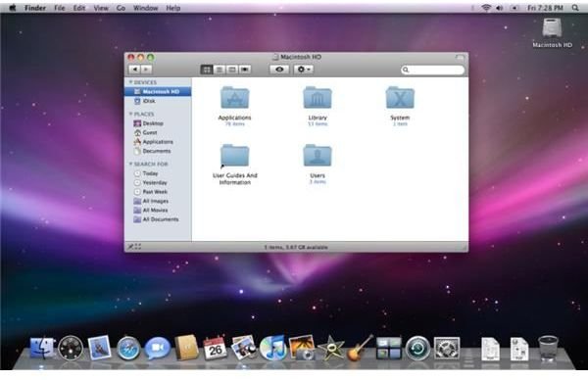Open System Preferences in the Dock
Image resolution: width=588 pixels, height=380 pixels.
[447, 348]
